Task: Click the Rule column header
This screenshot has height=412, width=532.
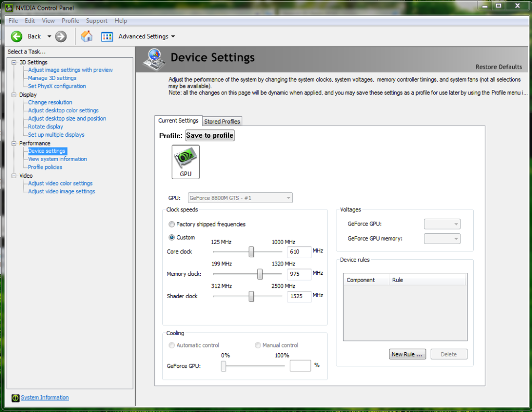Action: (x=427, y=280)
